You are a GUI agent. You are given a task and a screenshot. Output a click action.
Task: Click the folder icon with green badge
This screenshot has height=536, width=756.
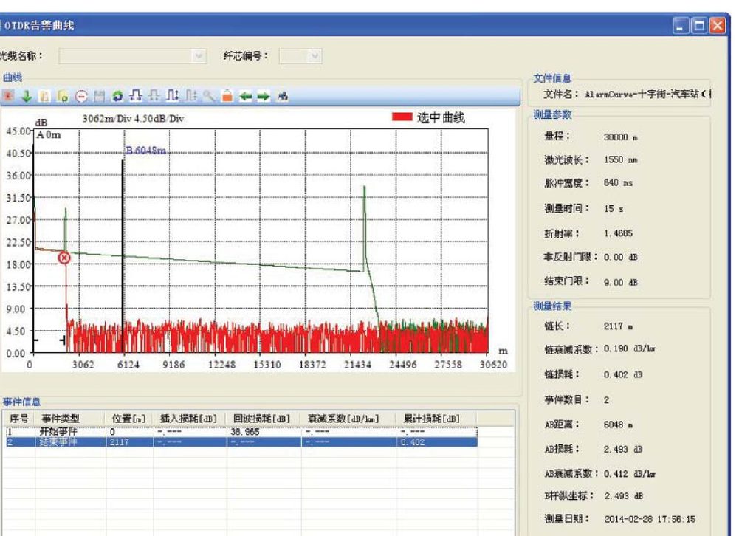[63, 96]
